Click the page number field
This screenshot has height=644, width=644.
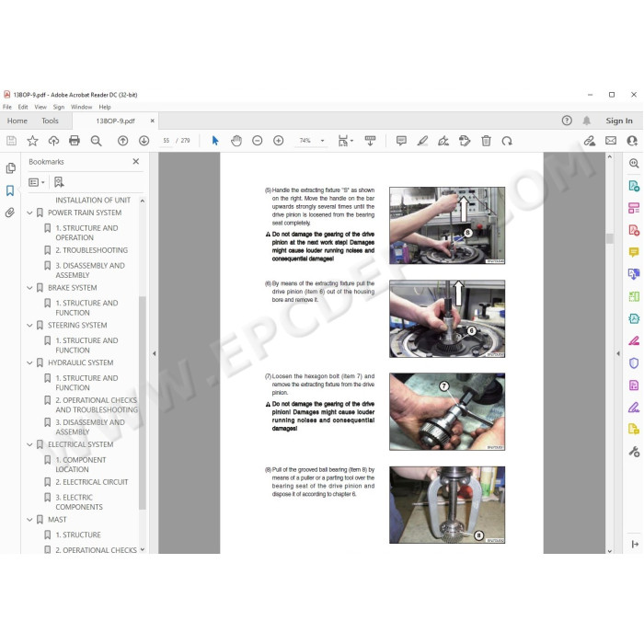(x=166, y=141)
